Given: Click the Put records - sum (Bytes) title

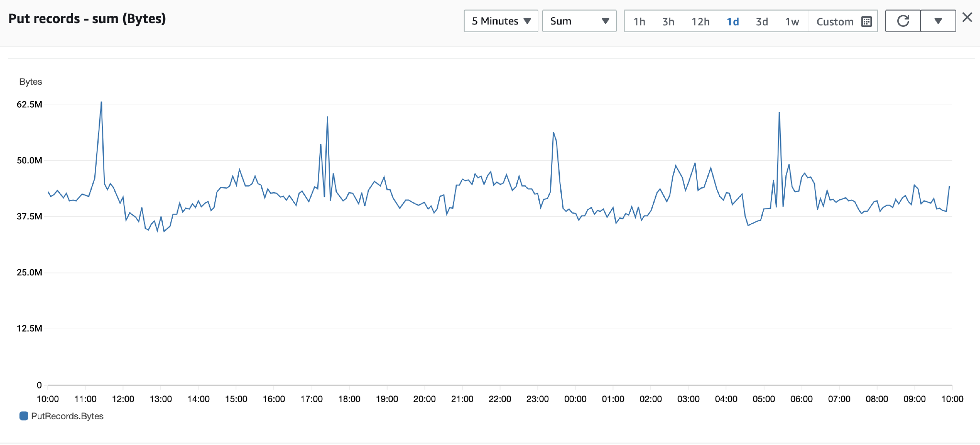Looking at the screenshot, I should (87, 19).
